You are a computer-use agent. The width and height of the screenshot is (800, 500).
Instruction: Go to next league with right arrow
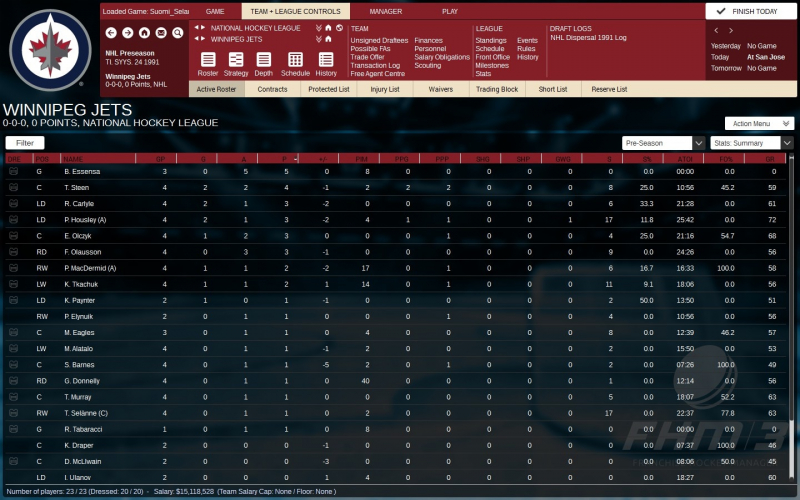[x=203, y=28]
